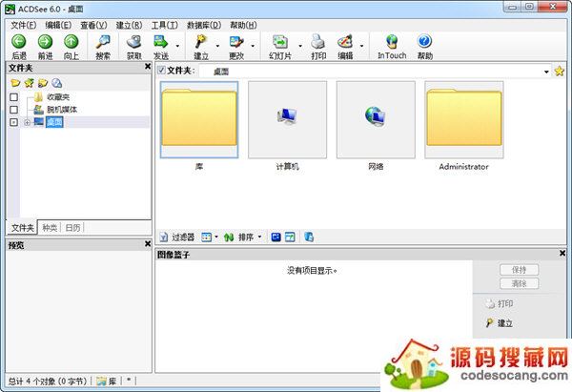Viewport: 572px width, 392px height.
Task: Select the 库 folder thumbnail
Action: (x=199, y=120)
